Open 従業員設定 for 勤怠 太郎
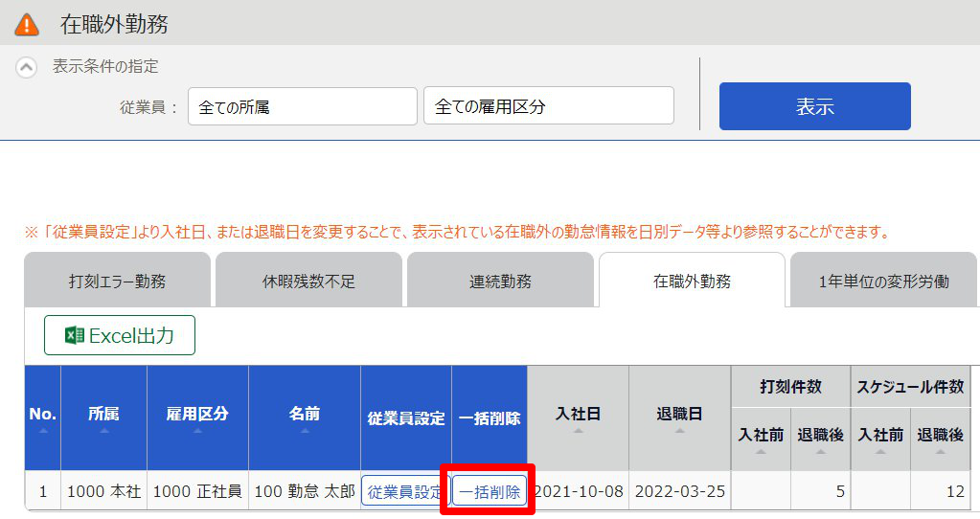This screenshot has width=980, height=519. [x=405, y=491]
